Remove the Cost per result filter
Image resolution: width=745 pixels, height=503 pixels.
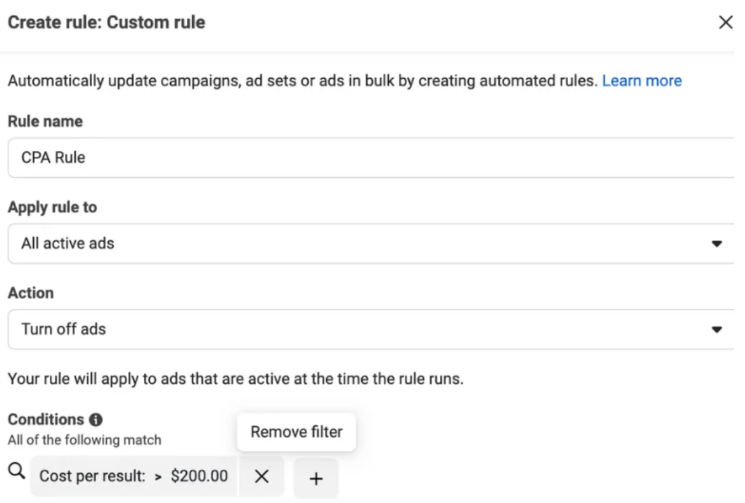coord(261,478)
